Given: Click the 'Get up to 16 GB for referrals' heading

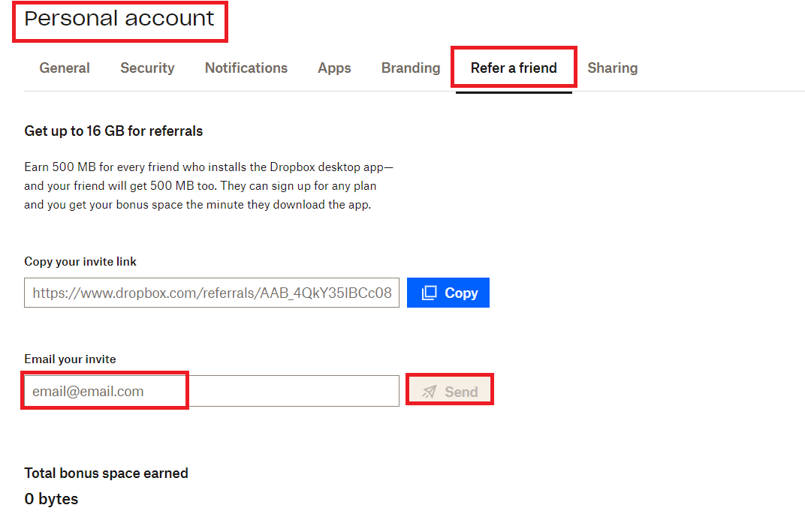Looking at the screenshot, I should click(x=113, y=131).
